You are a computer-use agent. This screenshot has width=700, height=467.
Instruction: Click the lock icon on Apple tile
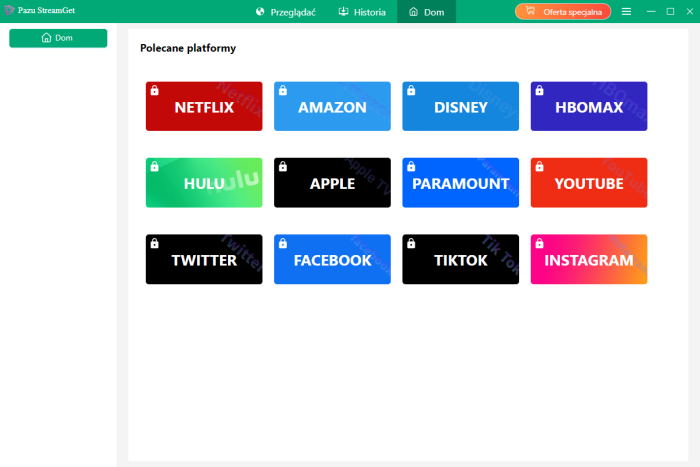pyautogui.click(x=283, y=167)
